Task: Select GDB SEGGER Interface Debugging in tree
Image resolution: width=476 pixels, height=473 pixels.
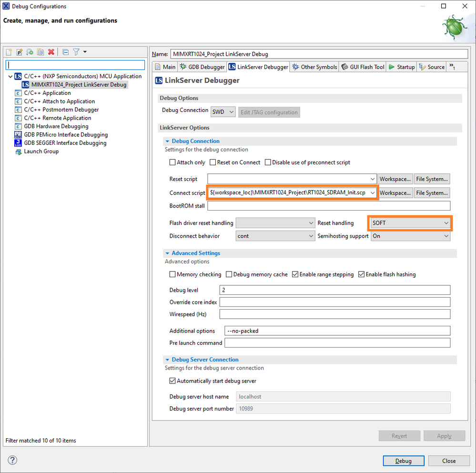Action: point(65,143)
